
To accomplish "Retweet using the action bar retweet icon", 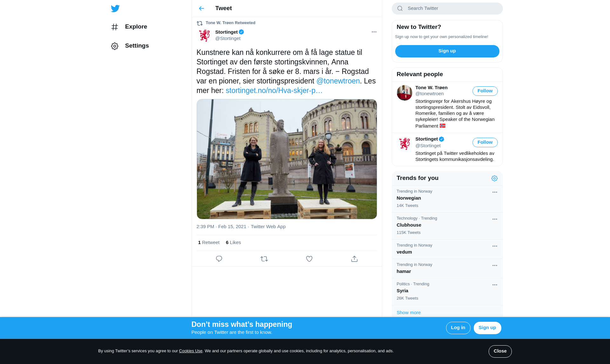I will click(264, 259).
